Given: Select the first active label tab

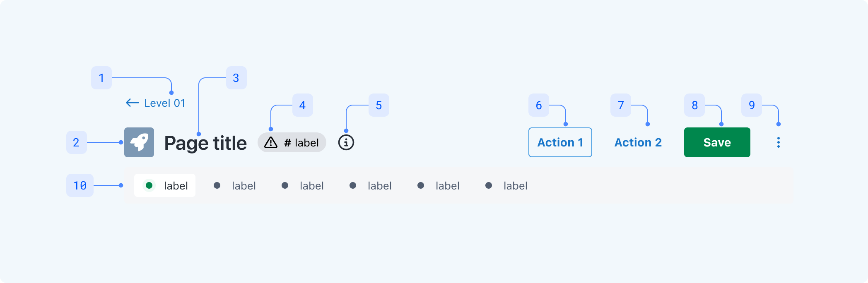Looking at the screenshot, I should click(x=165, y=185).
